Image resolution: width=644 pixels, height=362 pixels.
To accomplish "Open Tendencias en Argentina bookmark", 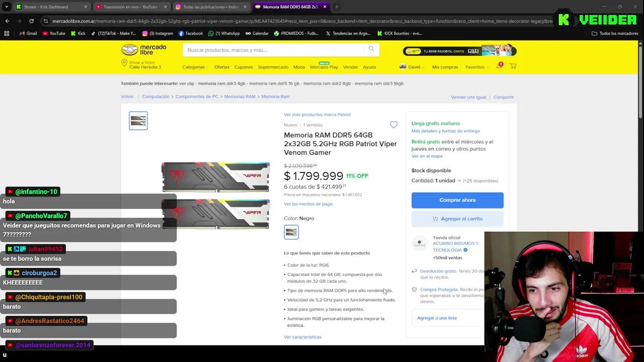I will tap(348, 33).
